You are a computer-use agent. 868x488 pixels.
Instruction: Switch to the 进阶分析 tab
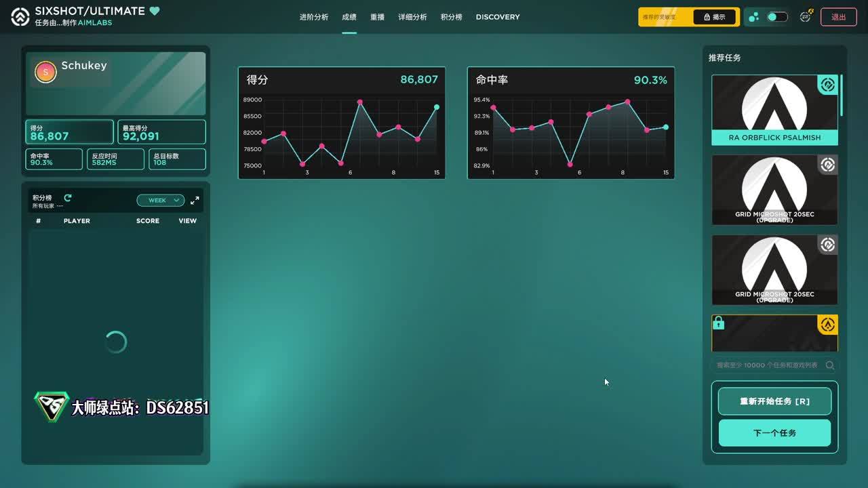pyautogui.click(x=314, y=17)
